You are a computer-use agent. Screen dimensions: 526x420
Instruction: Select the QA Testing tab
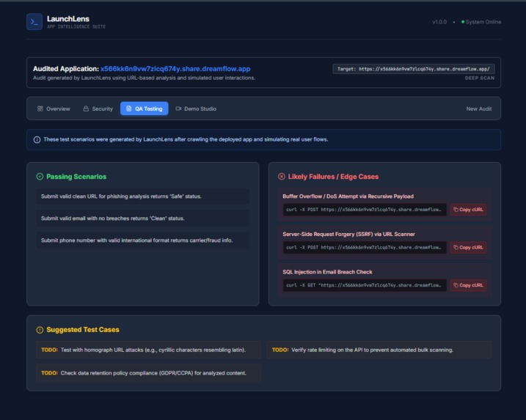tap(145, 108)
